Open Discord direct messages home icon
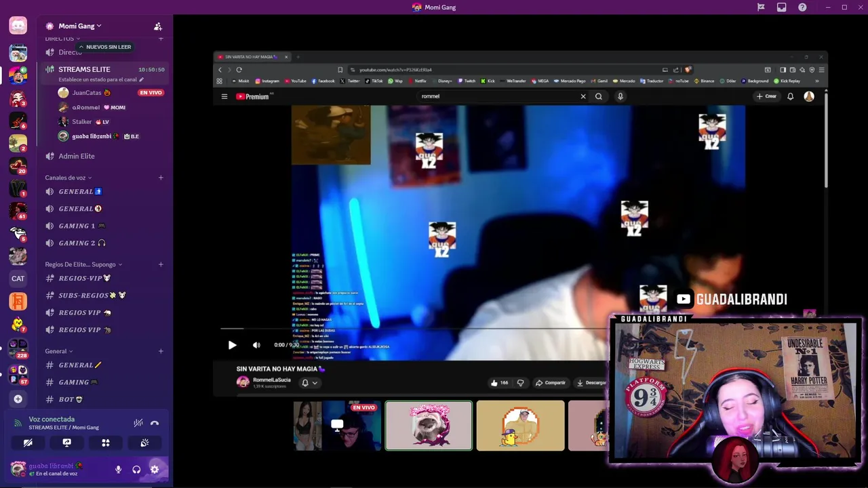The image size is (868, 488). pyautogui.click(x=18, y=26)
